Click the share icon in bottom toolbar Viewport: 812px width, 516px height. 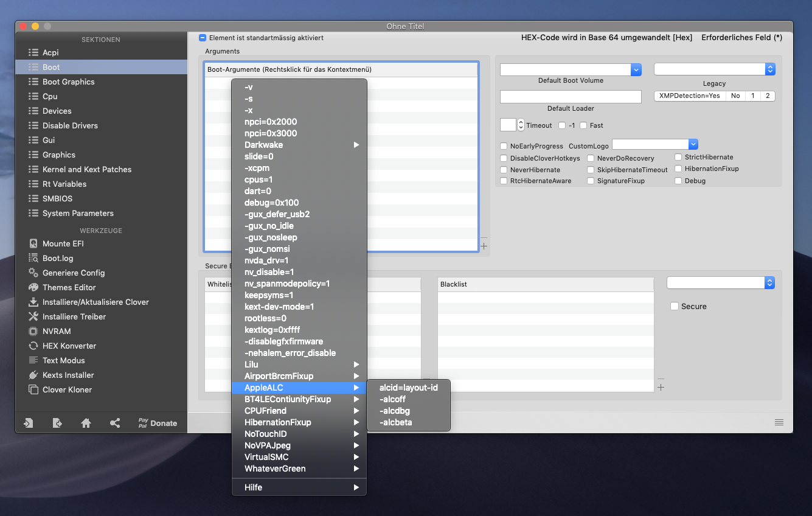coord(115,423)
